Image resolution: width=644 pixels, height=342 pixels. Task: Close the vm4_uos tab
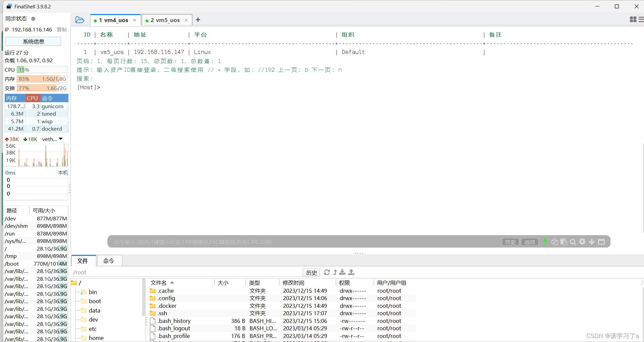pos(135,20)
